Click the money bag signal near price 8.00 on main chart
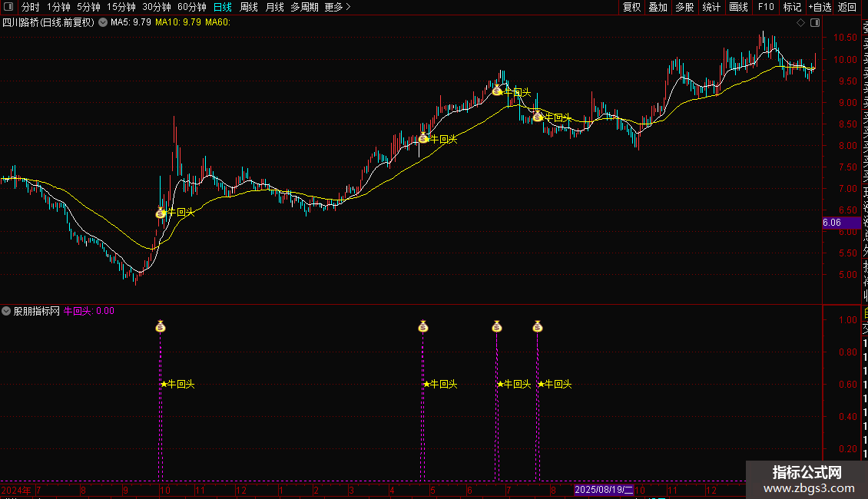The width and height of the screenshot is (868, 499). (x=423, y=138)
